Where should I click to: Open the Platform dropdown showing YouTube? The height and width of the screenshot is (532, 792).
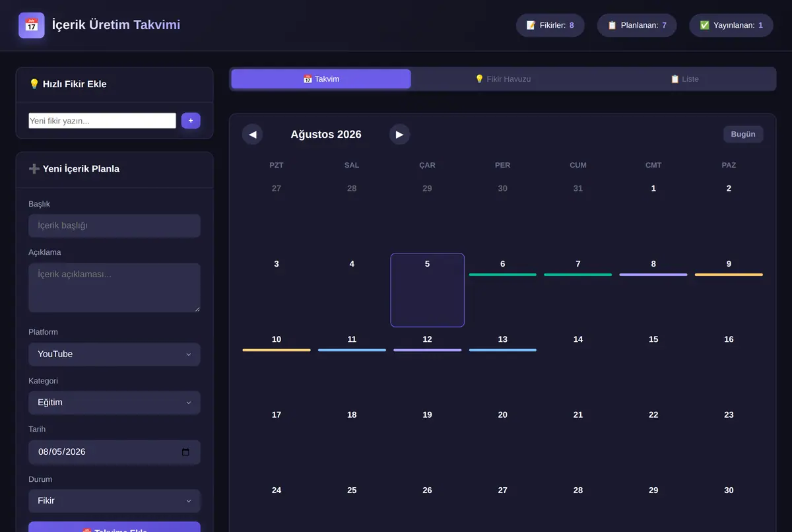click(114, 354)
